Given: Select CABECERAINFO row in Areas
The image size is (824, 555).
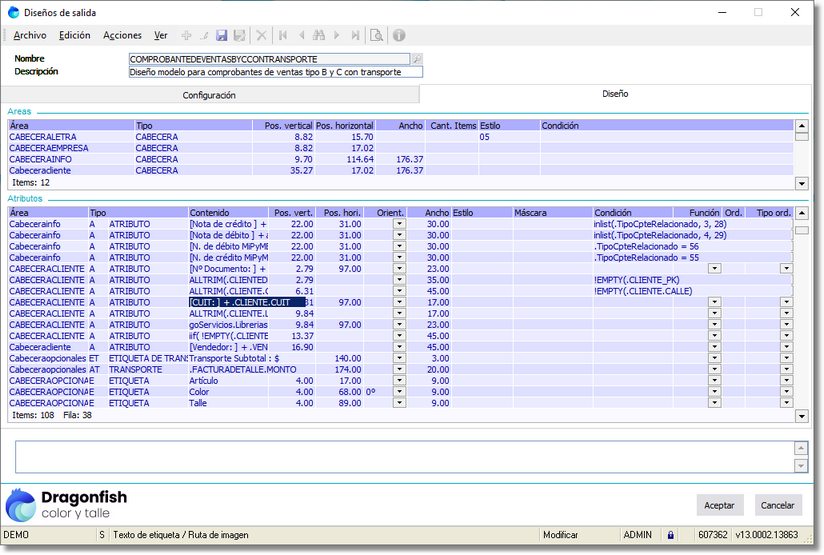Looking at the screenshot, I should tap(400, 159).
